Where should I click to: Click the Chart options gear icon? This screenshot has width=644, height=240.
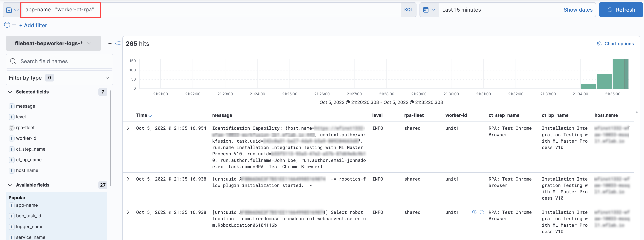599,44
